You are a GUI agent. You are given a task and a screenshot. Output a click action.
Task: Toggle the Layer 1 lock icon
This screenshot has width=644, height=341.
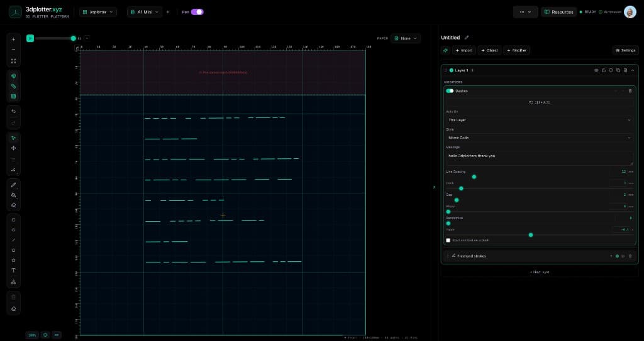pos(603,70)
